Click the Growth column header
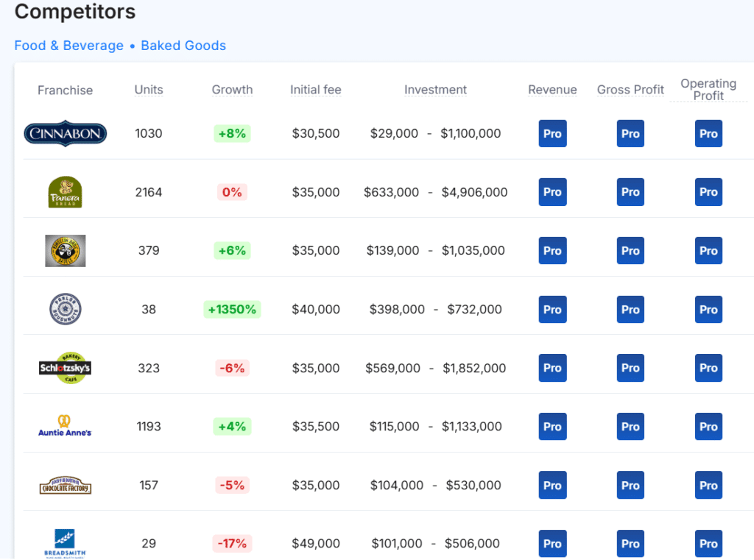 coord(232,90)
